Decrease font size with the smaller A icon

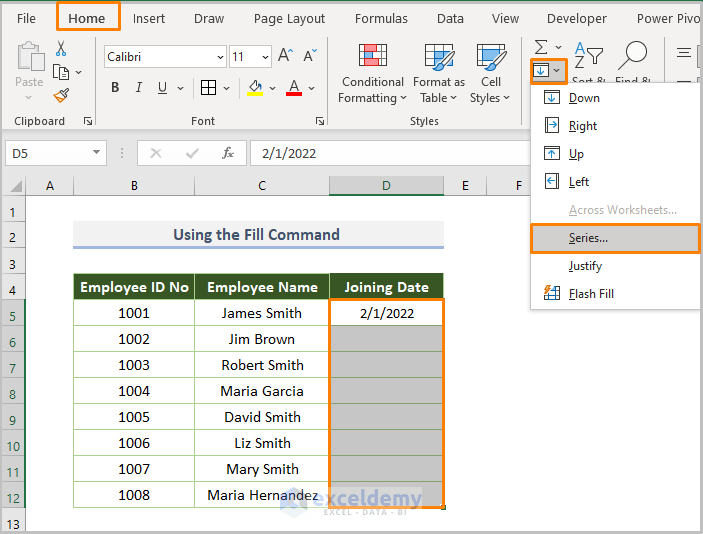310,56
